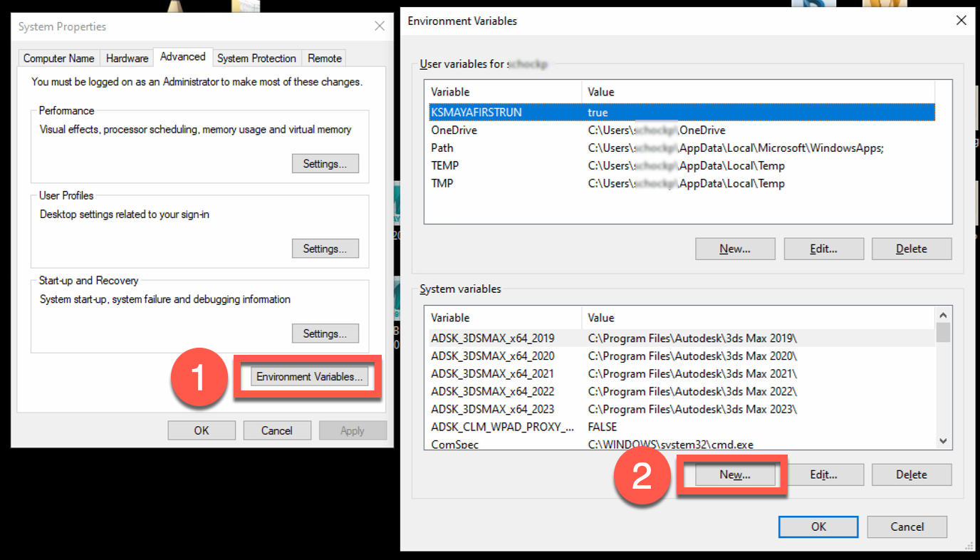This screenshot has height=560, width=980.
Task: Open User Profiles Settings
Action: point(325,248)
